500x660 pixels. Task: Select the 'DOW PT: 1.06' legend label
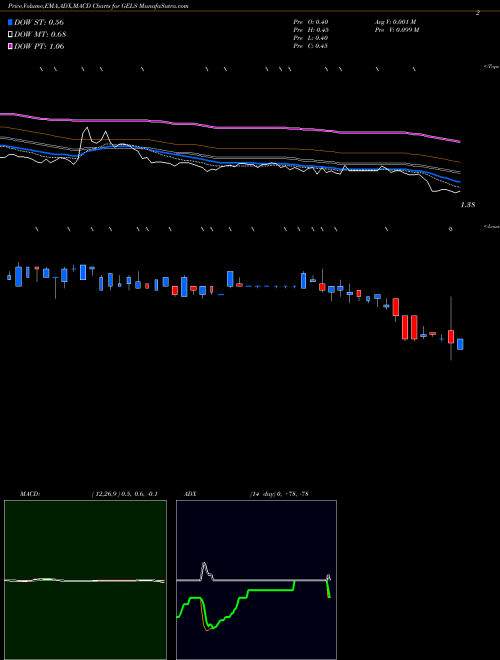[39, 46]
